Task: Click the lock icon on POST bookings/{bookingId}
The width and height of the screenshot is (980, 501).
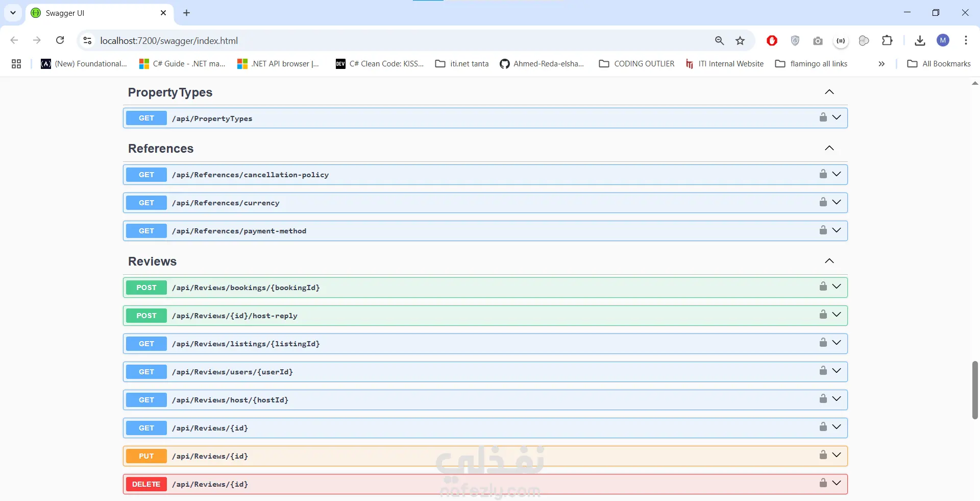Action: pos(823,287)
